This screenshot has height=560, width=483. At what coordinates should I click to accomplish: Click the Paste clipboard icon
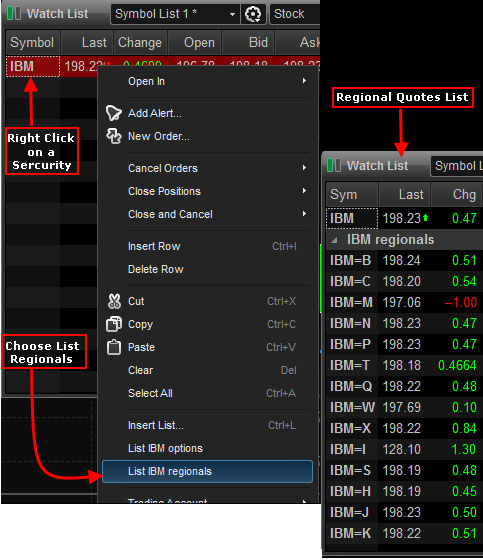[x=114, y=347]
